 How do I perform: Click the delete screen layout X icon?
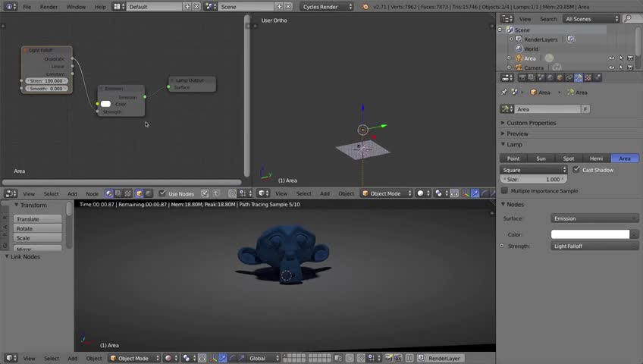pos(196,7)
